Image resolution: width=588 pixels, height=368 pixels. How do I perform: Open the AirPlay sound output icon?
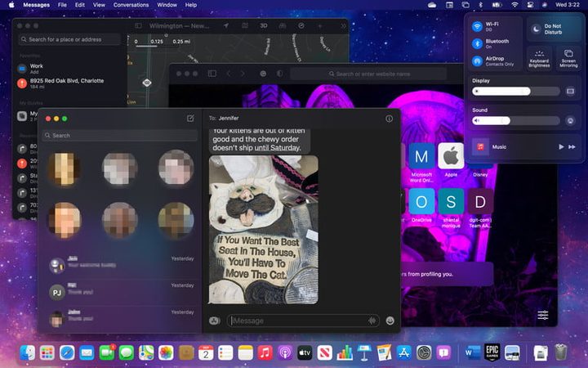pyautogui.click(x=570, y=120)
